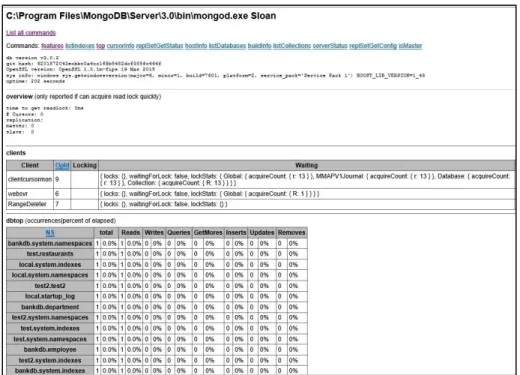Image resolution: width=520 pixels, height=375 pixels.
Task: Click the time to get readlock line
Action: 45,108
